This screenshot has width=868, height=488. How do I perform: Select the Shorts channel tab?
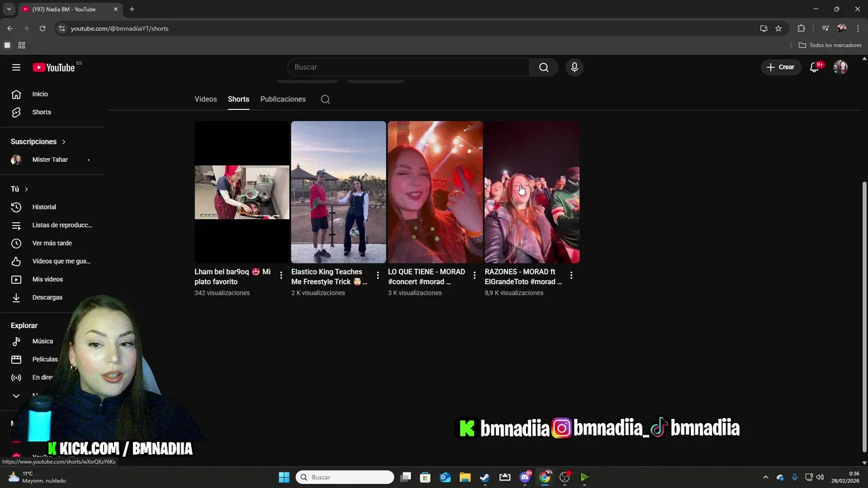[x=239, y=99]
